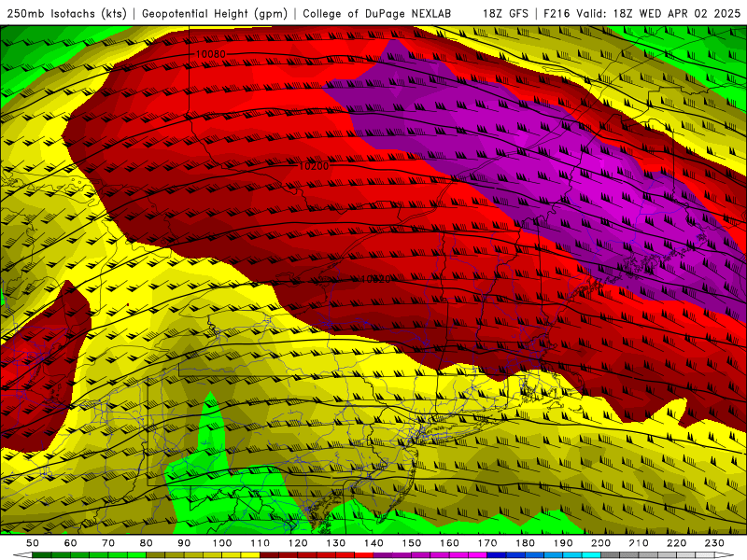Click the '250mb Isotachs (kts)' title text
747x560 pixels.
click(66, 14)
